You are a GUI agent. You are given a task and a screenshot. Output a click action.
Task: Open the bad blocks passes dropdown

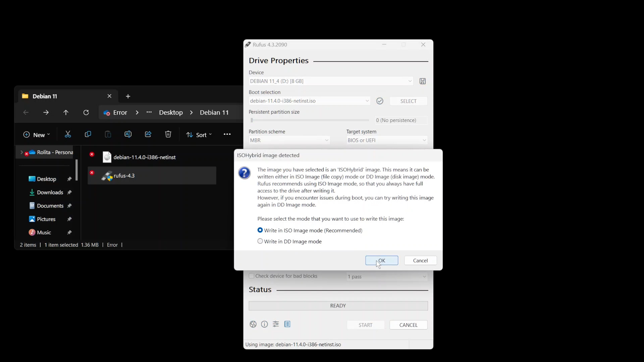[x=387, y=277]
